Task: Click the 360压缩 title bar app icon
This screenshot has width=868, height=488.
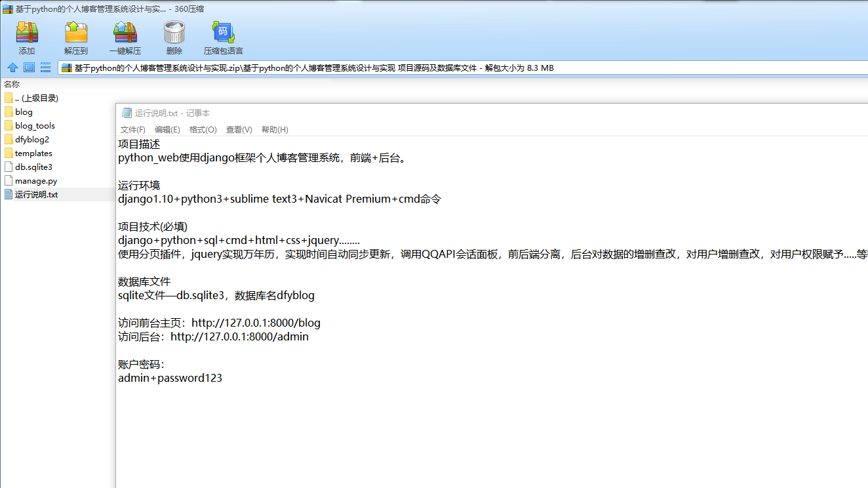Action: point(8,9)
